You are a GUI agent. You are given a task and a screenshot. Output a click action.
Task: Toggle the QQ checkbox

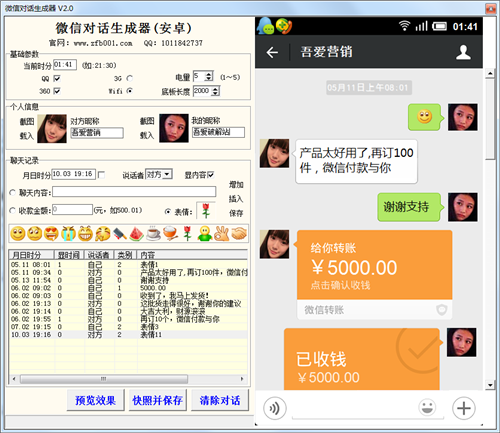[57, 78]
